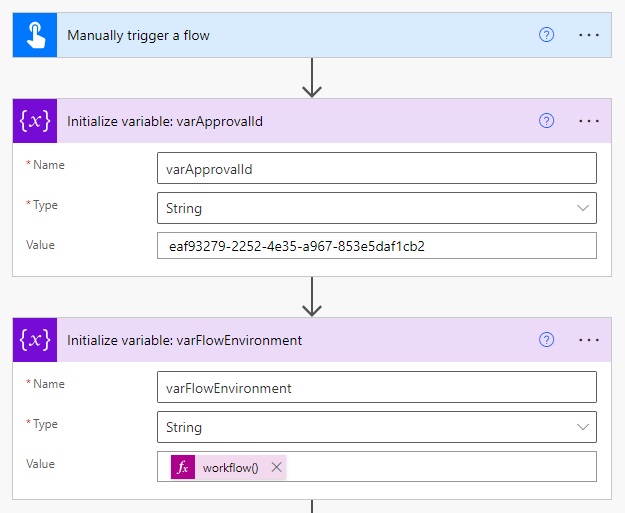Click Type label in varFlowEnvironment action
This screenshot has width=625, height=513.
(x=45, y=424)
